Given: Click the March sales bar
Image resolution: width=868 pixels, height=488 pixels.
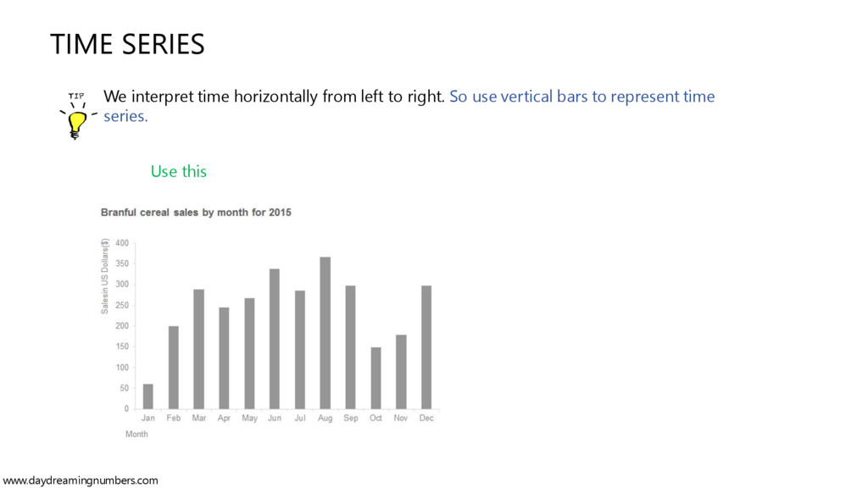Looking at the screenshot, I should pos(198,349).
